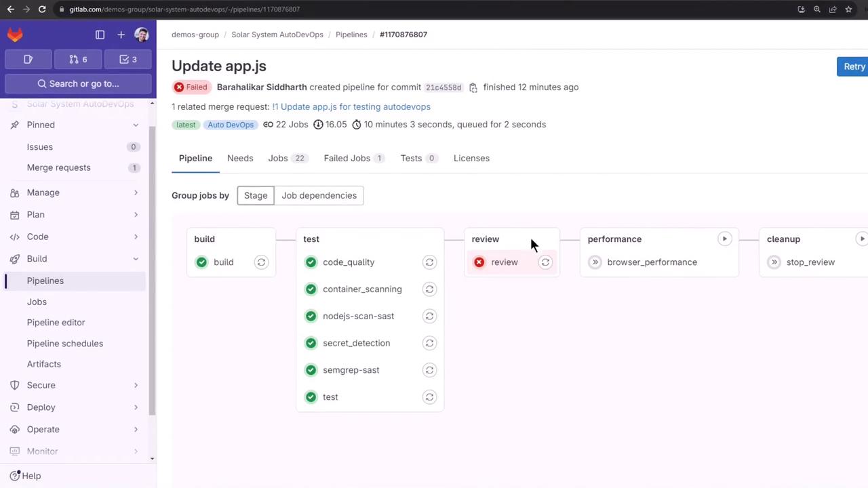
Task: Click the GitLab logo home icon
Action: click(x=15, y=35)
